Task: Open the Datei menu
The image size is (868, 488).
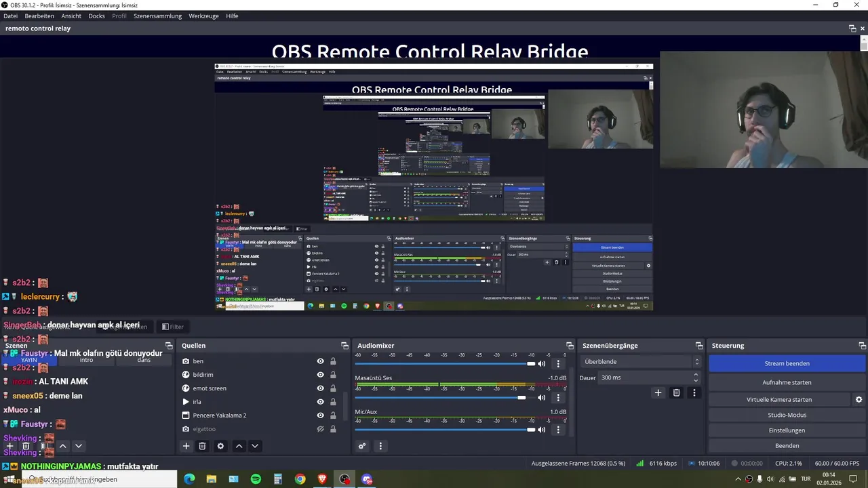Action: point(11,16)
